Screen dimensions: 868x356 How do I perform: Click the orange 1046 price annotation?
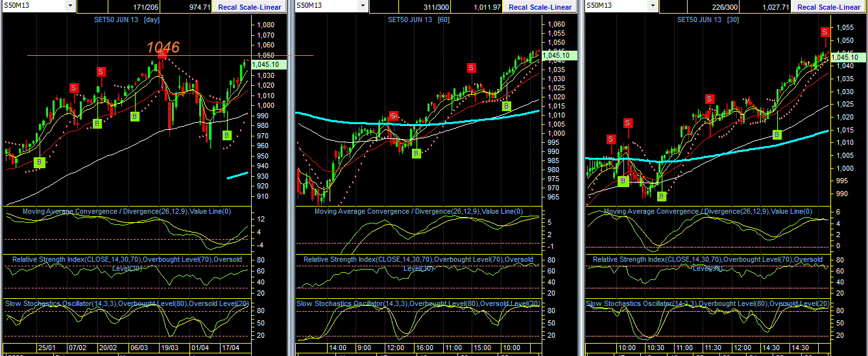(x=163, y=47)
